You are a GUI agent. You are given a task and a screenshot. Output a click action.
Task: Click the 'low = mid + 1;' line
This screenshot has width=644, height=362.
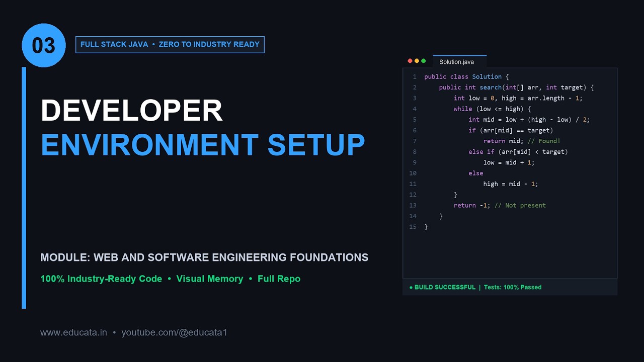tap(509, 162)
